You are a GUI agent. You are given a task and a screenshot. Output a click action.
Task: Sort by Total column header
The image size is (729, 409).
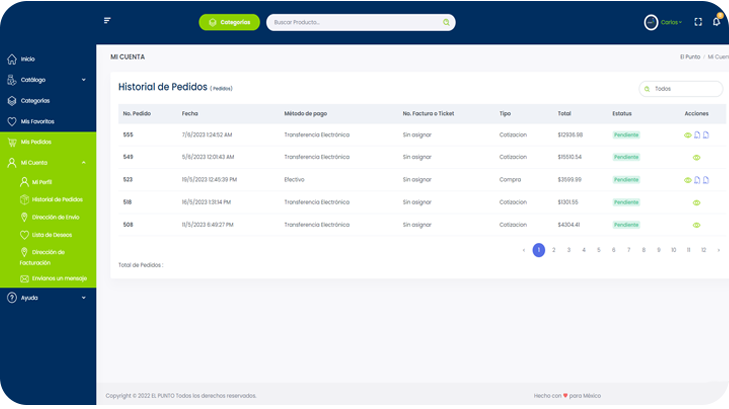coord(564,113)
